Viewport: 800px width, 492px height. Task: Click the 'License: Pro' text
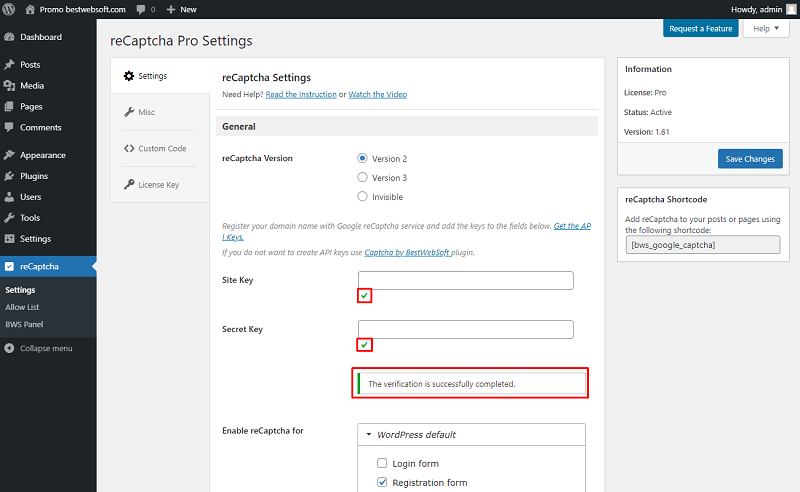(x=645, y=92)
